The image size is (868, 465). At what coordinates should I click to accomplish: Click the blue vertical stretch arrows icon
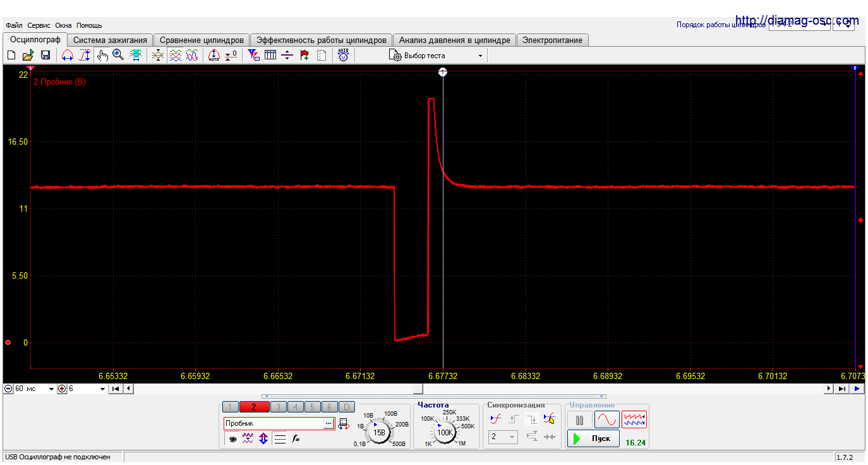(x=263, y=438)
